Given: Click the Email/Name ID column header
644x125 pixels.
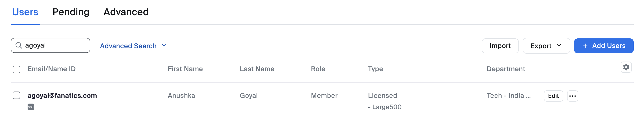Looking at the screenshot, I should tap(51, 69).
